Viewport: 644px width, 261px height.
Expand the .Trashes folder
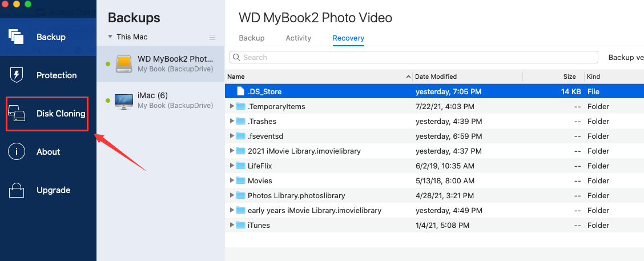pyautogui.click(x=232, y=121)
